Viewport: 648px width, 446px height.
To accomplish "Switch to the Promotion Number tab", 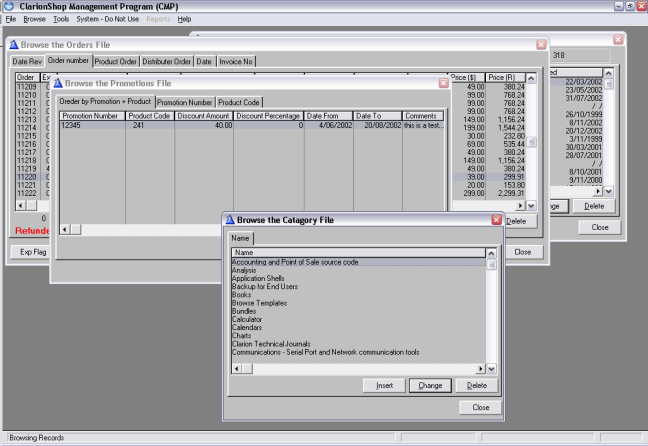I will [x=184, y=102].
